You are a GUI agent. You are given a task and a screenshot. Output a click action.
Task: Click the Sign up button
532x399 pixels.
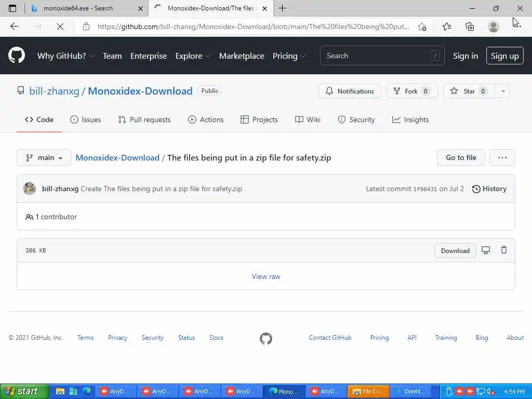[x=504, y=56]
